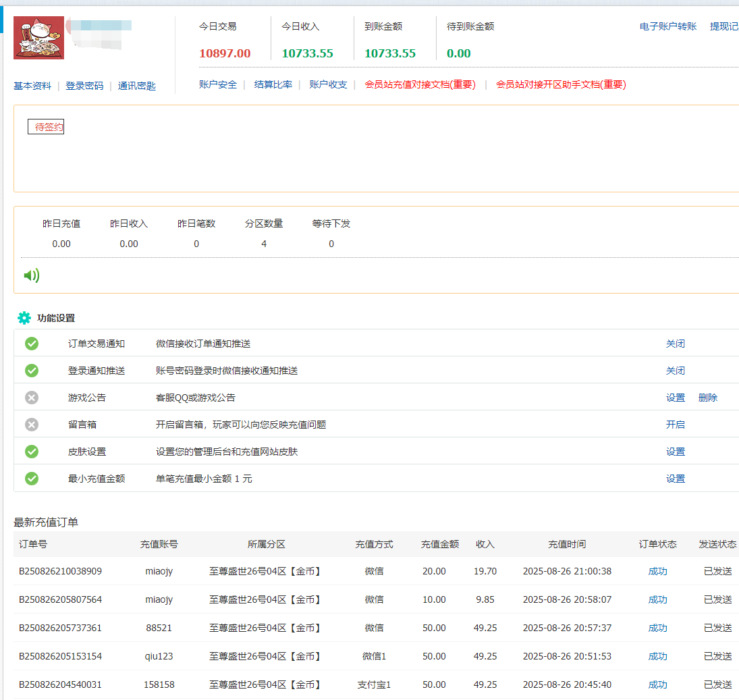Screen dimensions: 739x700
Task: Click green check icon for 订单交易通知
Action: [x=32, y=344]
